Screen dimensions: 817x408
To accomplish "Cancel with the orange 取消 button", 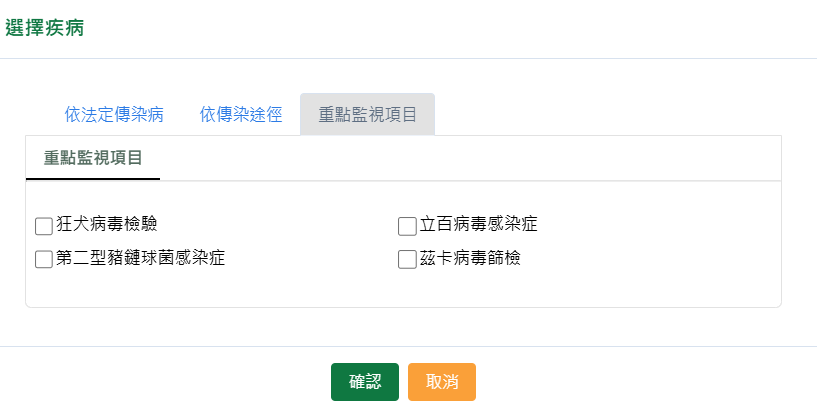I will (x=442, y=382).
